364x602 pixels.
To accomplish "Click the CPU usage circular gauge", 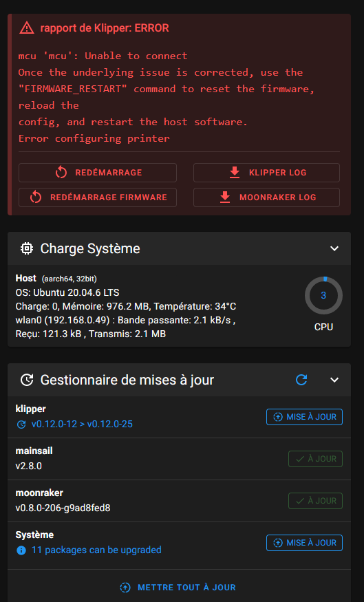I will (x=323, y=296).
